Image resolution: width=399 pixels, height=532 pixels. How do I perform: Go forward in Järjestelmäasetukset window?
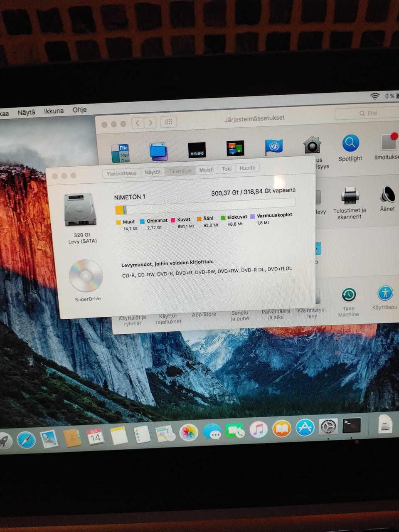click(150, 122)
